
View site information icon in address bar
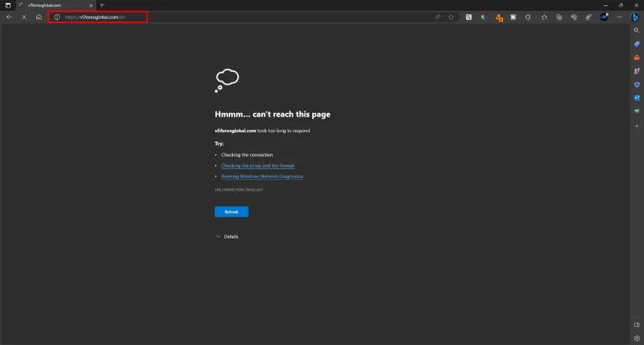pos(57,17)
